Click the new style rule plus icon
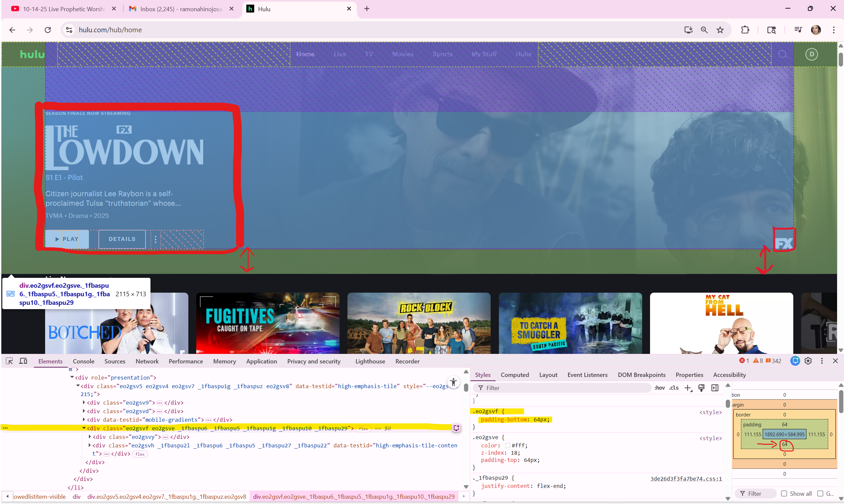Screen dimensions: 844x504 click(x=688, y=388)
